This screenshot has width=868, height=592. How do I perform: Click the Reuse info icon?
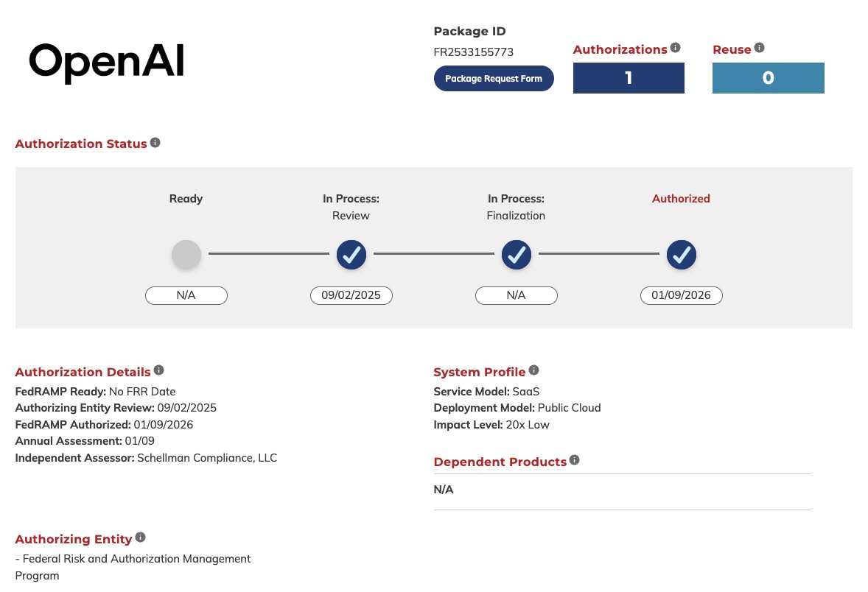760,48
